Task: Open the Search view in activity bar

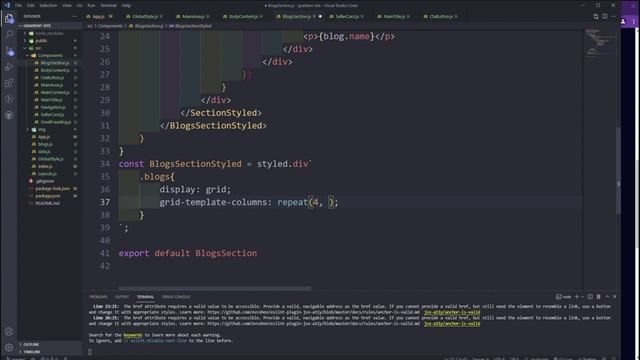Action: [x=9, y=35]
